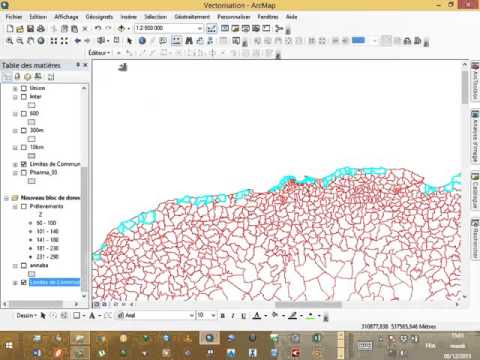480x360 pixels.
Task: Select the Zoom Out tool
Action: 20,41
